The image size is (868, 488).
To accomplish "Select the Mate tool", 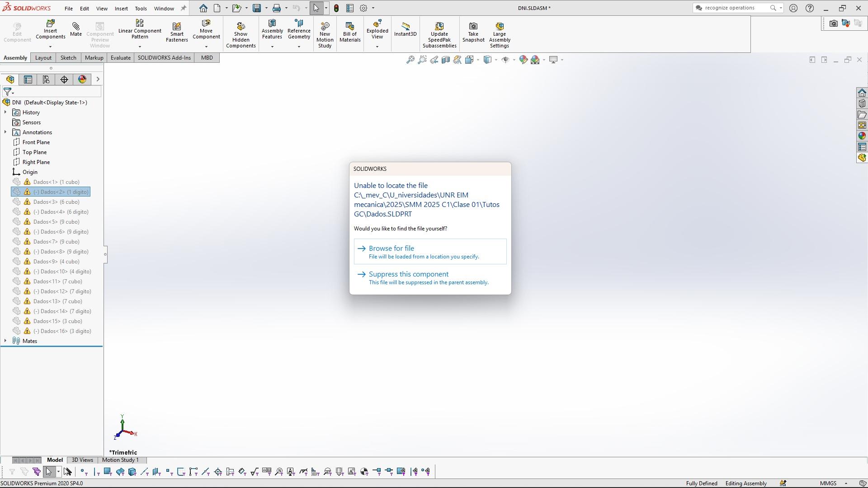I will tap(76, 29).
